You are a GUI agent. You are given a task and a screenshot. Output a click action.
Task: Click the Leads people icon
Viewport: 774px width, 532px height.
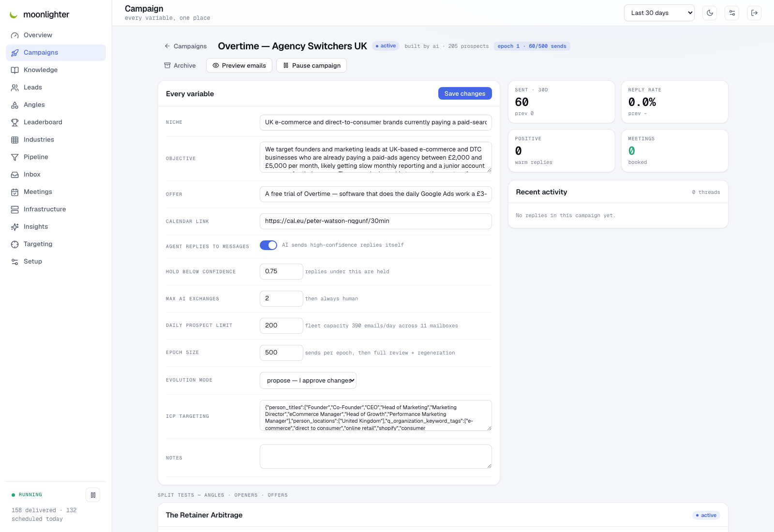(x=15, y=88)
